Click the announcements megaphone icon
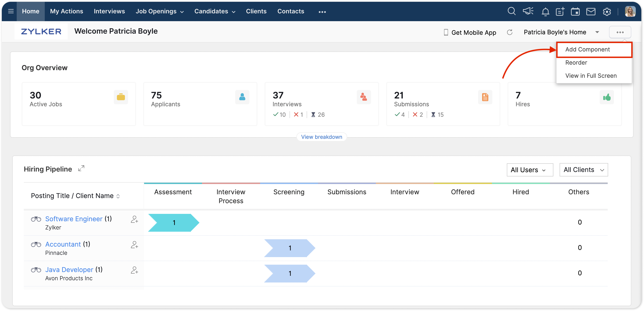 tap(528, 11)
